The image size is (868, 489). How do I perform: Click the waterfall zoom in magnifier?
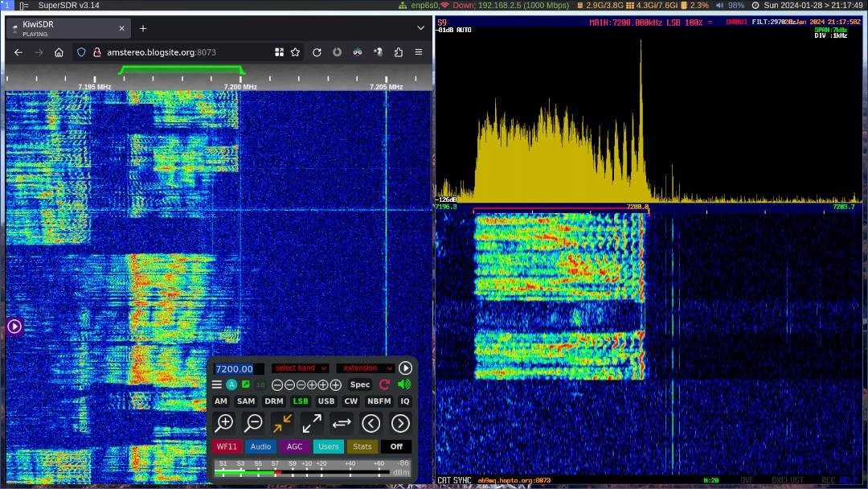(x=224, y=423)
